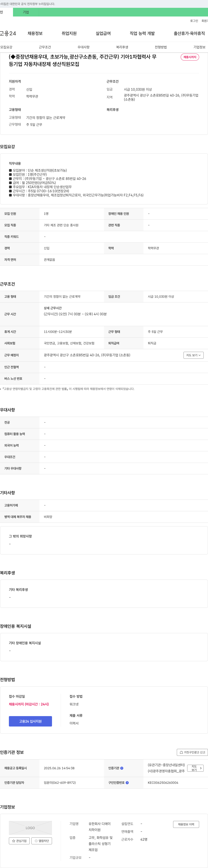The width and height of the screenshot is (208, 868).
Task: Click the 이력서 required document text
Action: coord(74,723)
